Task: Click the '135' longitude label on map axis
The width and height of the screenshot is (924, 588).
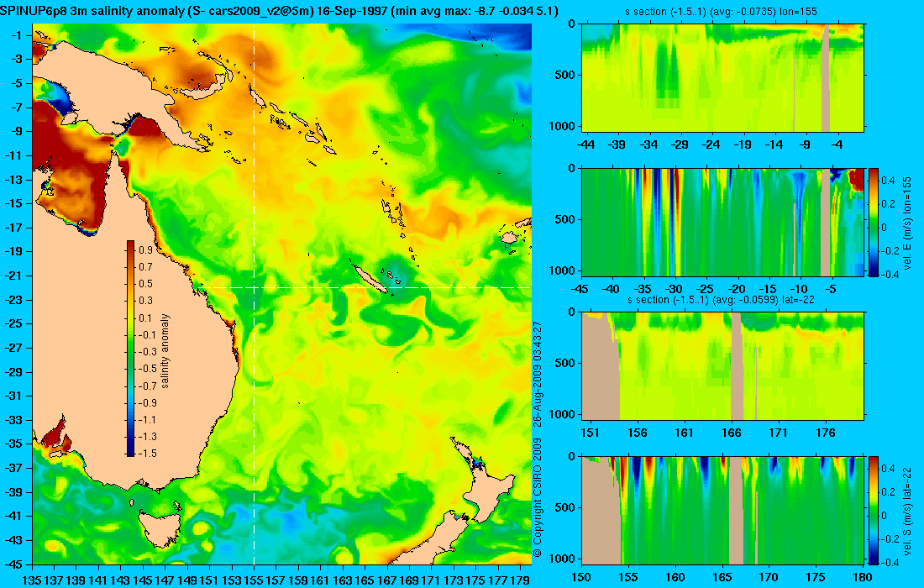Action: pyautogui.click(x=32, y=580)
